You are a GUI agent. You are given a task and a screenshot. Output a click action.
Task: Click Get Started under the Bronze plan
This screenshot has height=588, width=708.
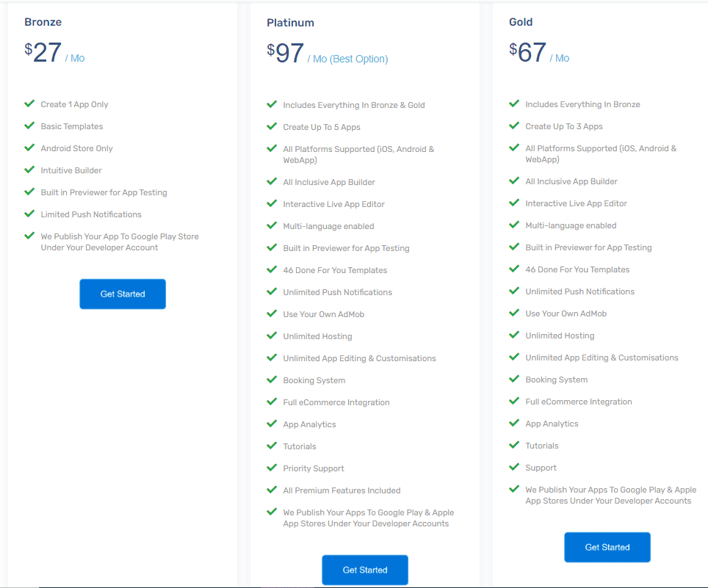pyautogui.click(x=123, y=294)
